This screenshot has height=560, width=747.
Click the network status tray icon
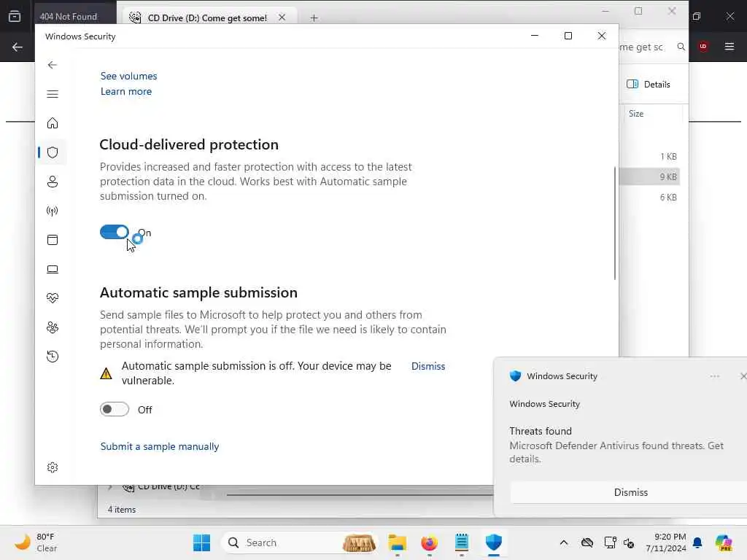click(610, 542)
